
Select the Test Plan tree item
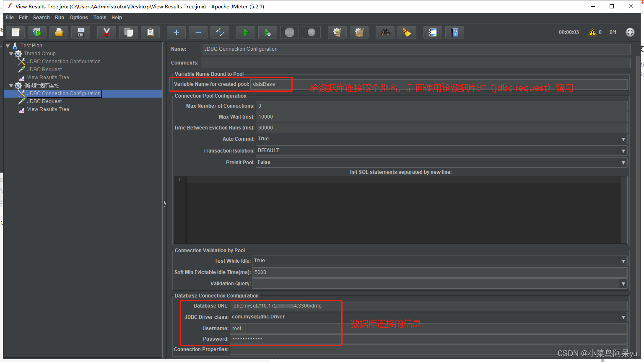pyautogui.click(x=31, y=46)
